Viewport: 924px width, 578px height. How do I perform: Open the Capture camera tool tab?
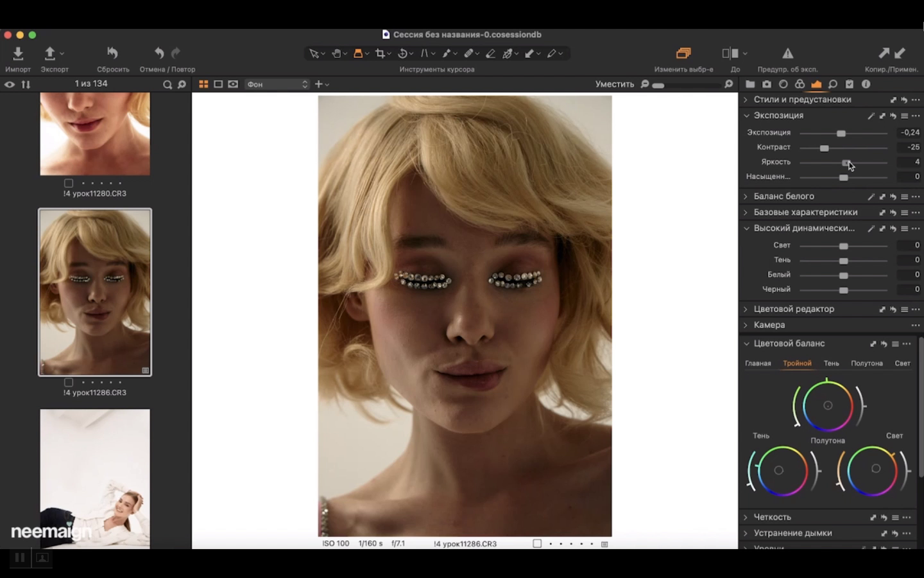coord(766,84)
